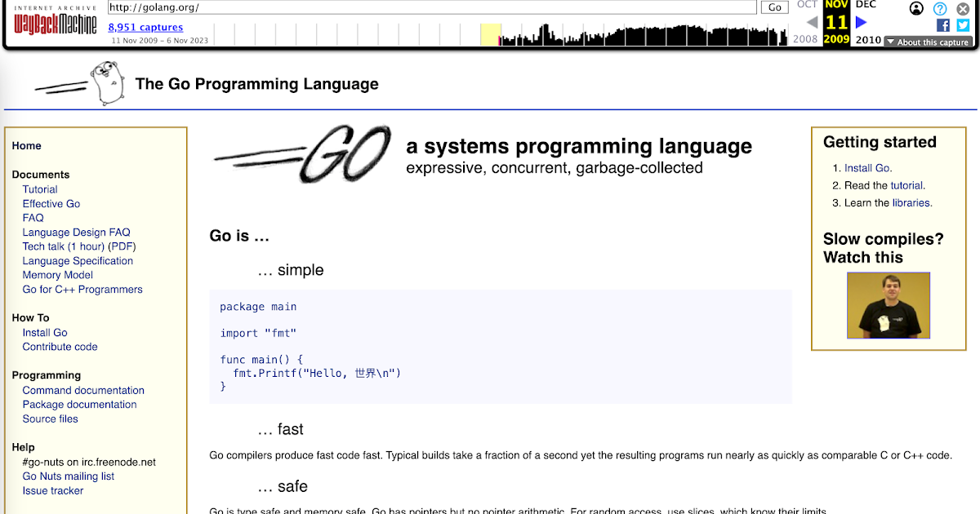Click the Wayback Machine logo
The image size is (980, 514).
click(55, 23)
